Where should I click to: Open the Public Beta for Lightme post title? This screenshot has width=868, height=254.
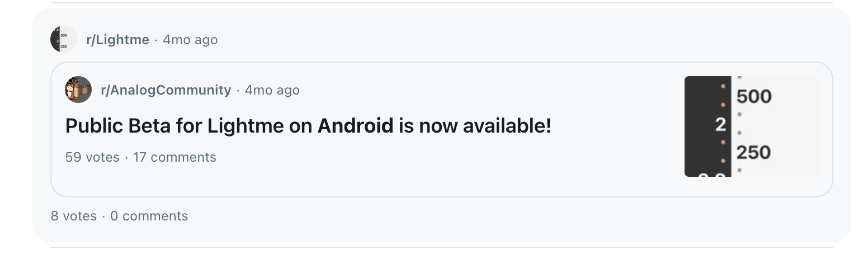(308, 126)
